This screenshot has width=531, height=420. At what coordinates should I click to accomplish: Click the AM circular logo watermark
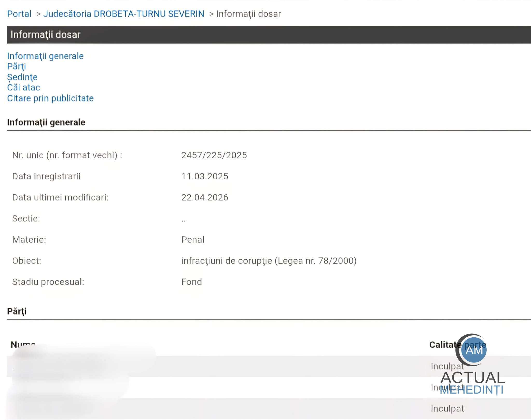pos(474,350)
